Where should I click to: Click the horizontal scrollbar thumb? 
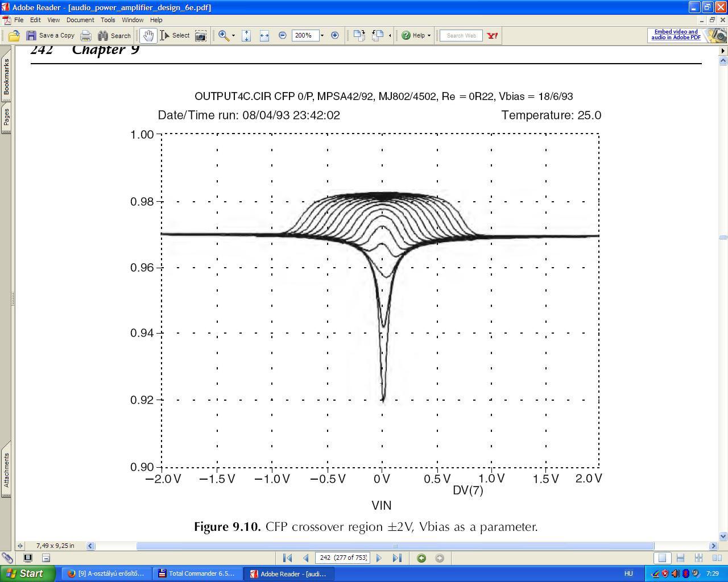click(x=395, y=546)
